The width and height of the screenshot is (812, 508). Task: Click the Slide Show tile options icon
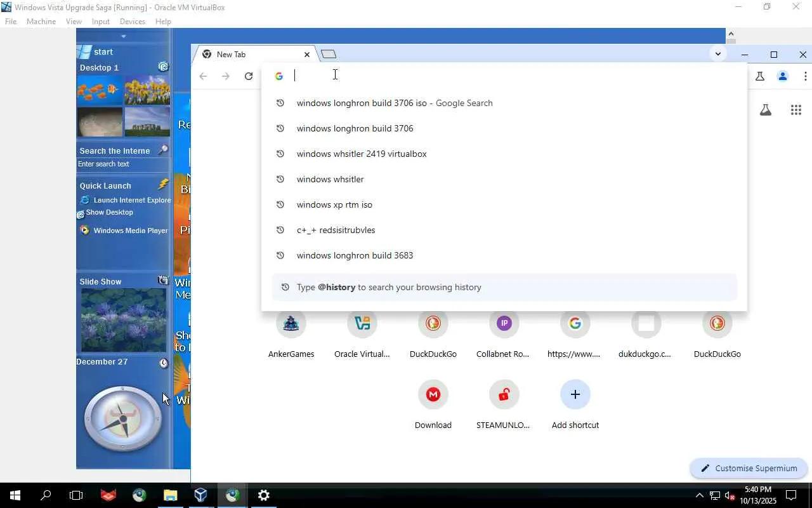pos(163,281)
